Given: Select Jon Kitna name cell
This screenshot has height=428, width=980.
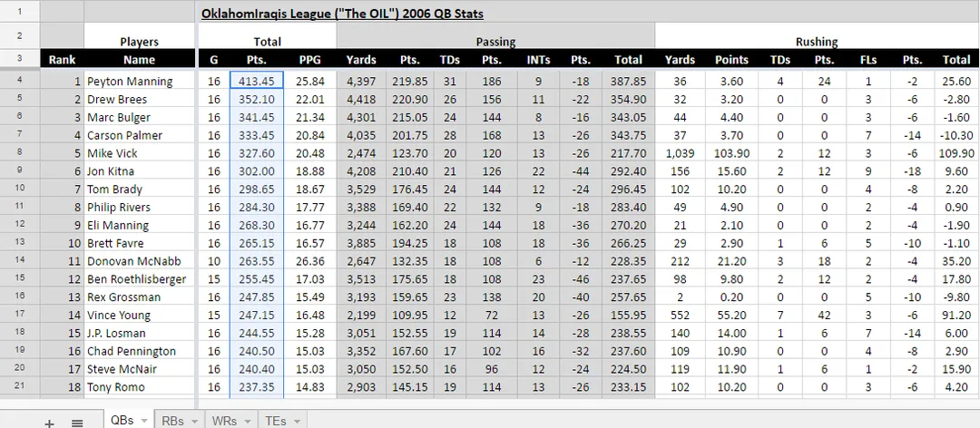Looking at the screenshot, I should point(140,171).
